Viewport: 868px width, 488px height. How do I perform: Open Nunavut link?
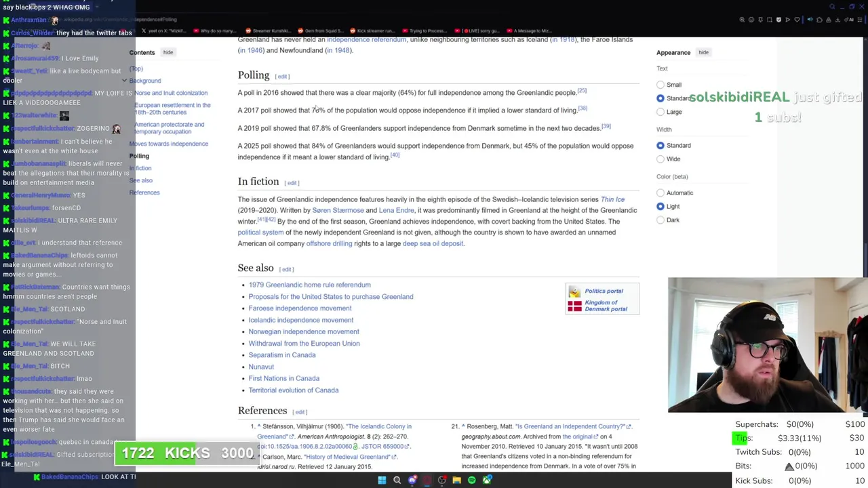pyautogui.click(x=261, y=367)
